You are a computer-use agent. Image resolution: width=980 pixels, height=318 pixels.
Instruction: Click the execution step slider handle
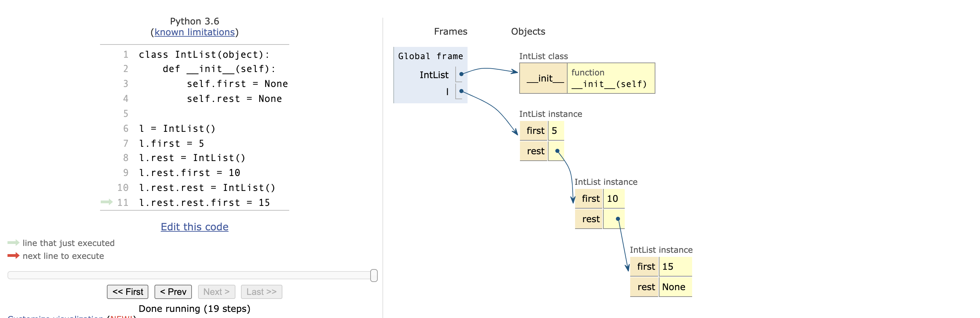[x=374, y=276]
